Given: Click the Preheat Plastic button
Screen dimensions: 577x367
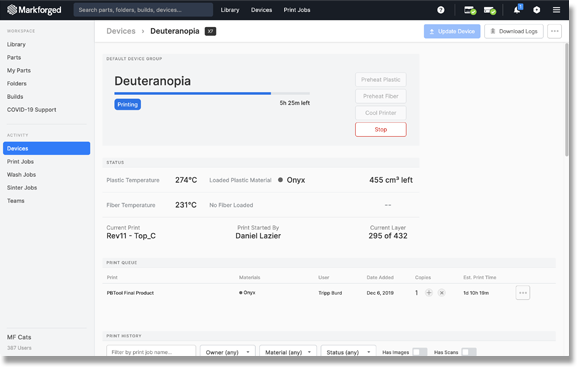Looking at the screenshot, I should 380,80.
